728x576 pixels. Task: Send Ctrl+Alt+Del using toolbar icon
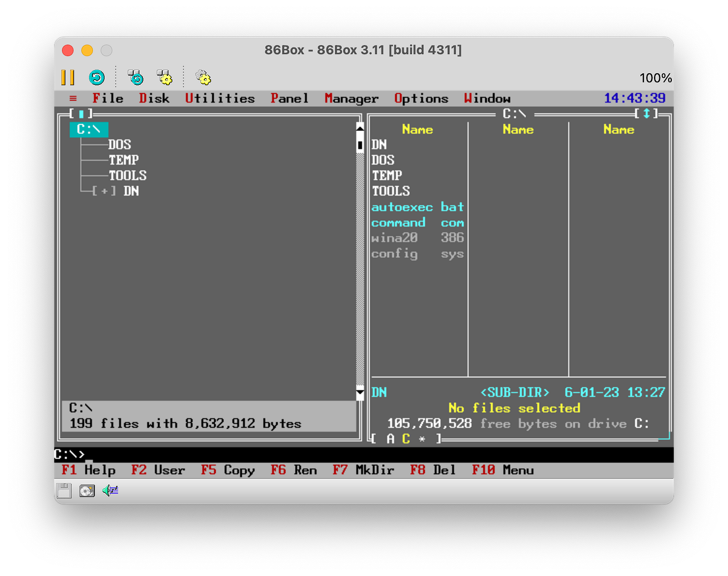[136, 77]
